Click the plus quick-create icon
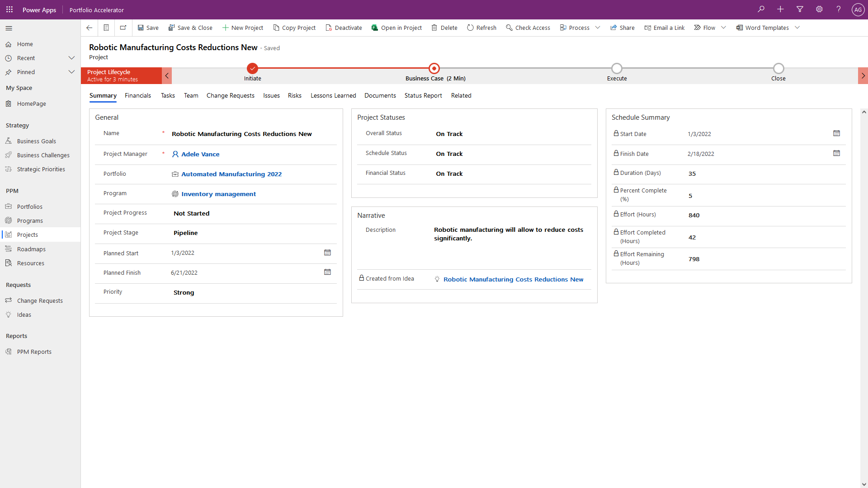The width and height of the screenshot is (868, 488). point(780,9)
